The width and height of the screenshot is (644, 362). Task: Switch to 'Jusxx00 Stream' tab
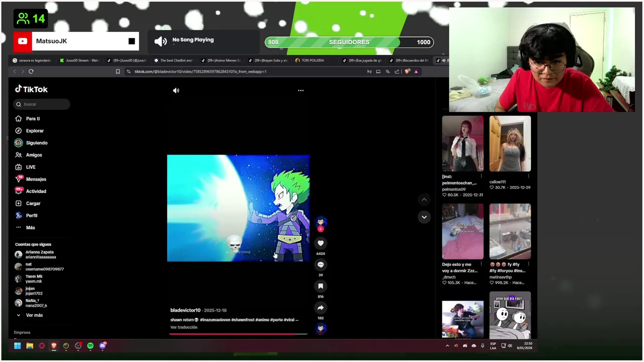79,60
